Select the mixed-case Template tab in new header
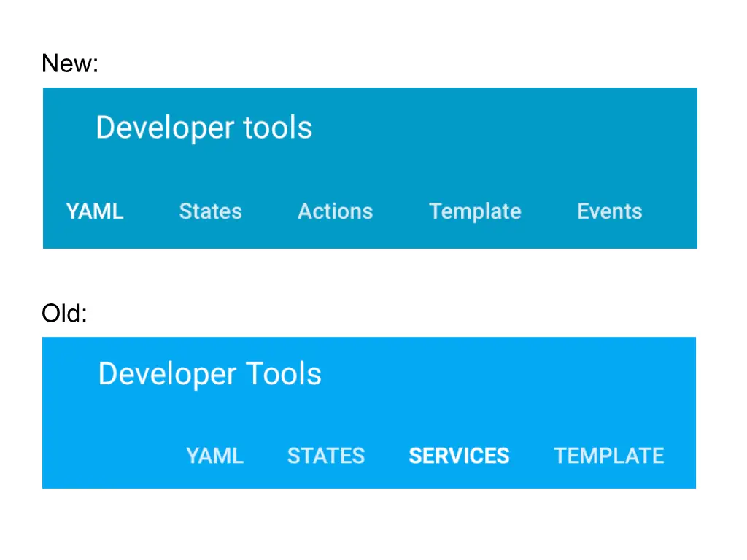 click(x=475, y=211)
